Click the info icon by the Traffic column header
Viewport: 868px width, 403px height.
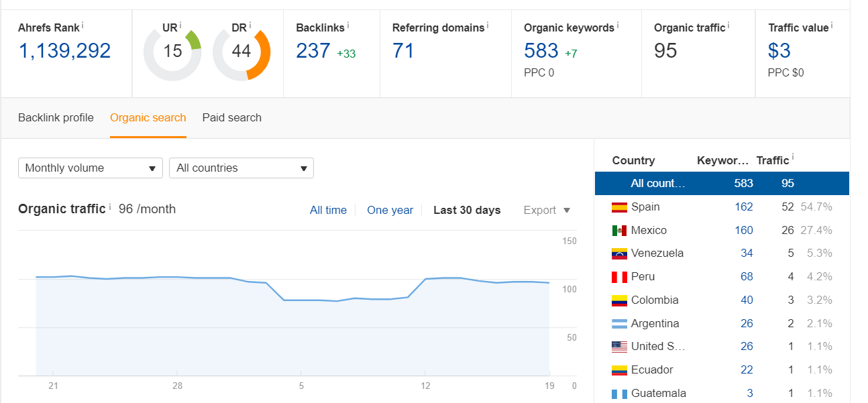[792, 158]
